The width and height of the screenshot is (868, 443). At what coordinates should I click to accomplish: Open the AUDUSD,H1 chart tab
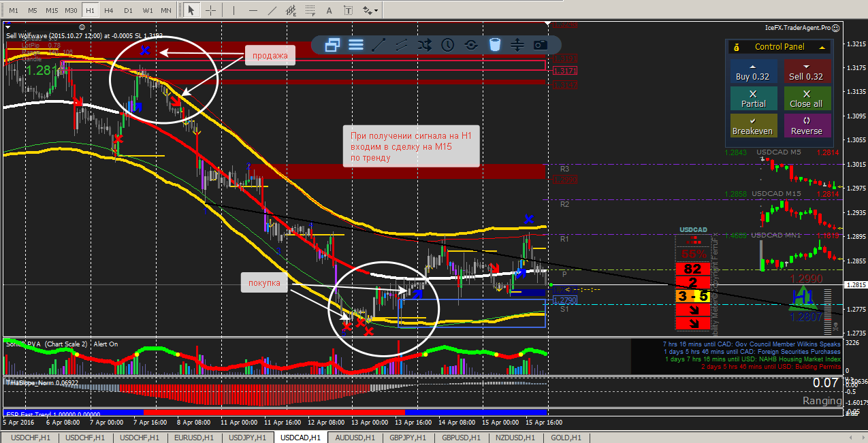(355, 438)
